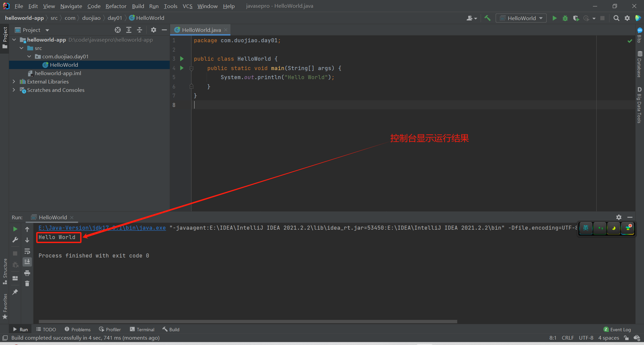Fold main method with gutter fold marker
This screenshot has height=345, width=644.
pos(191,68)
